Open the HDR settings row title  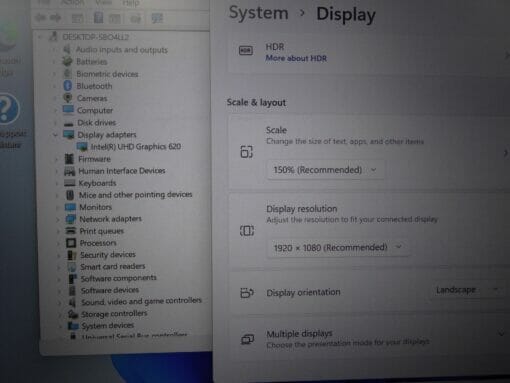point(275,47)
